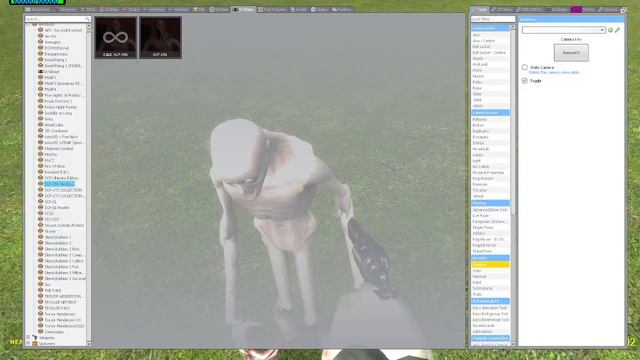The width and height of the screenshot is (640, 360).
Task: Click the Numpad 0 camera key button
Action: click(571, 53)
